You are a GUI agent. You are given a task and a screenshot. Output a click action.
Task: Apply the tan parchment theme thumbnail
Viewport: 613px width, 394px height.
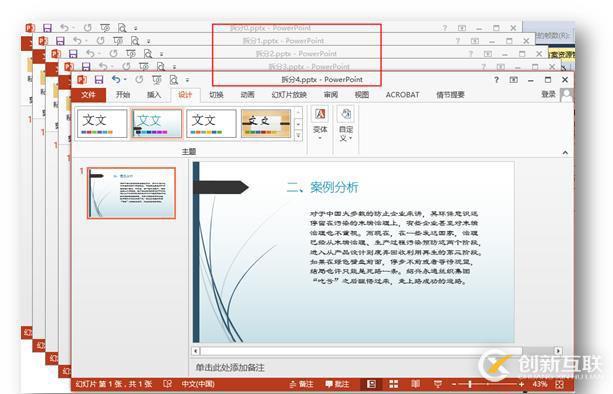pos(266,123)
